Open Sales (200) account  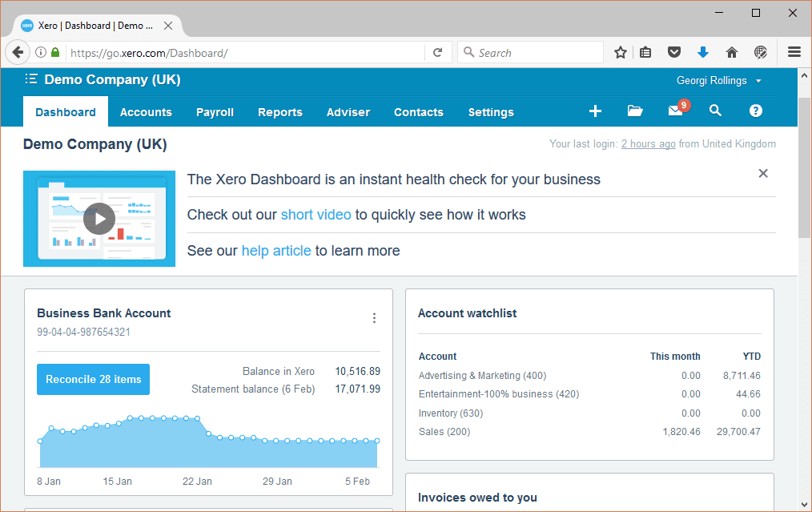tap(444, 432)
